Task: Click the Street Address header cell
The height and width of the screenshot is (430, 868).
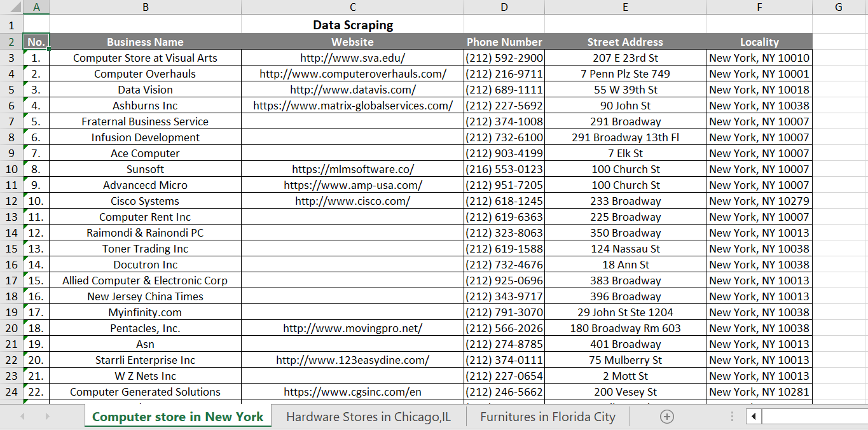Action: [625, 42]
